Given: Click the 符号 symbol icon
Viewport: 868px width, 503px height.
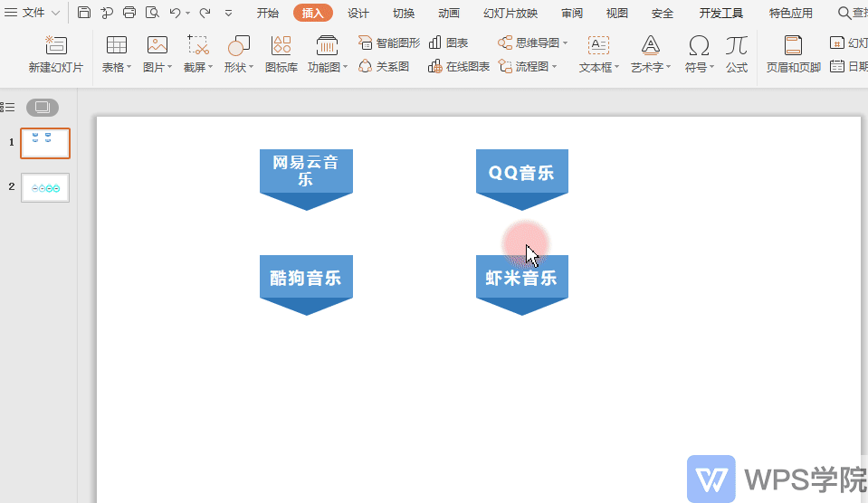Looking at the screenshot, I should (699, 45).
